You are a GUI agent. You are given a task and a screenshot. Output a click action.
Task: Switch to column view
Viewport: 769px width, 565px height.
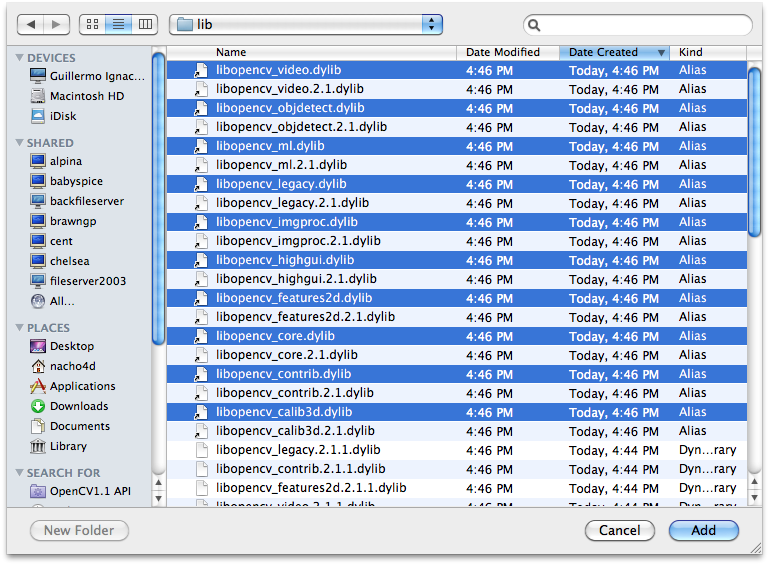[145, 25]
